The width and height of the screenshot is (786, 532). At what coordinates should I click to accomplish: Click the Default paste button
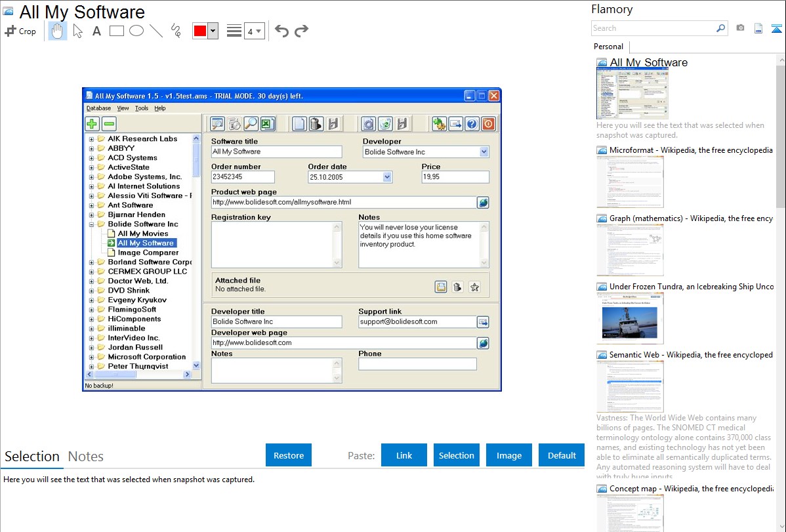(x=562, y=455)
